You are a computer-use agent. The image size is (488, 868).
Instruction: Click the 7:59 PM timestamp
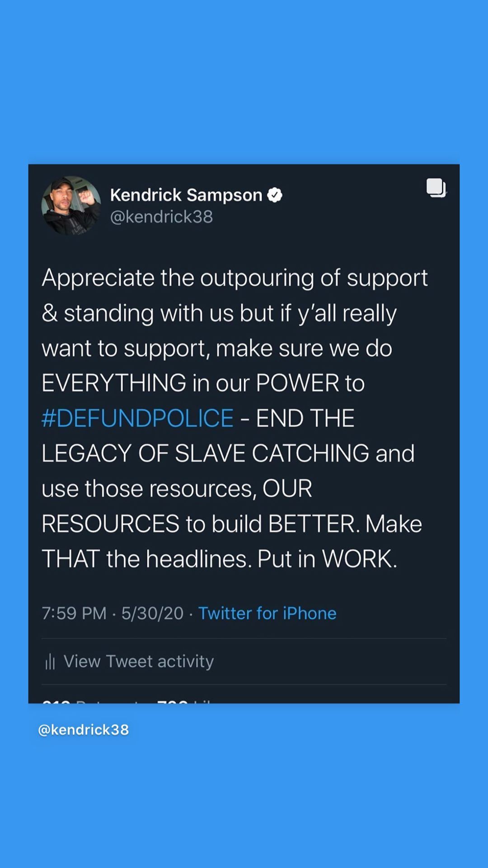coord(74,613)
